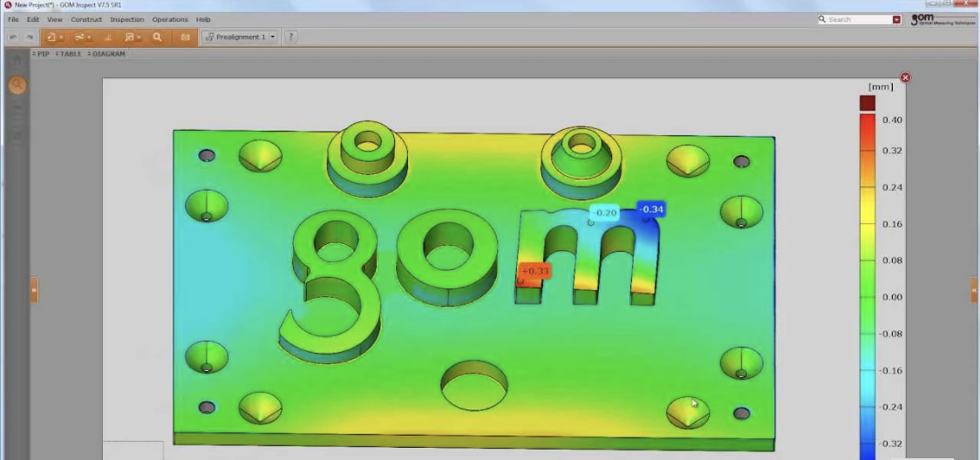Expand the left panel with orange handle
980x460 pixels.
pos(34,288)
